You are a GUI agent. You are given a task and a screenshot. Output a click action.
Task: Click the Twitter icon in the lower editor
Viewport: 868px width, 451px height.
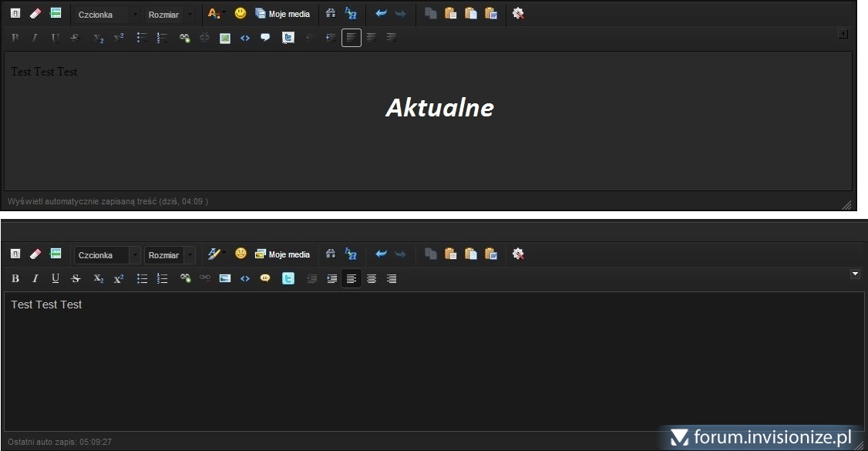click(x=288, y=278)
